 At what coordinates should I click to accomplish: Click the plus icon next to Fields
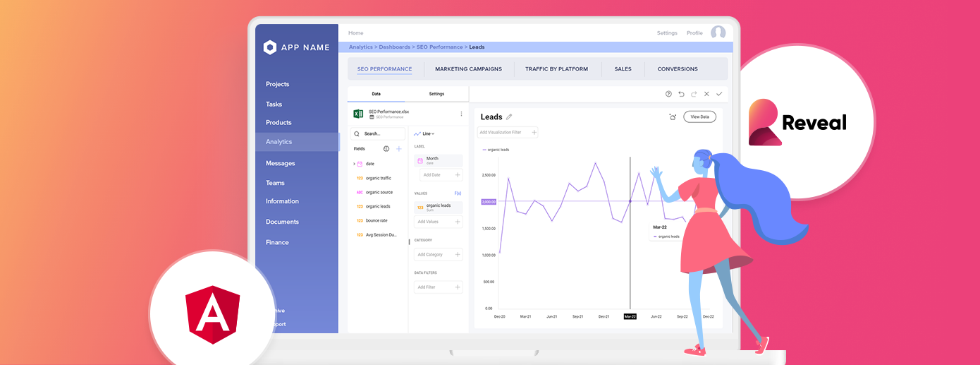click(399, 149)
